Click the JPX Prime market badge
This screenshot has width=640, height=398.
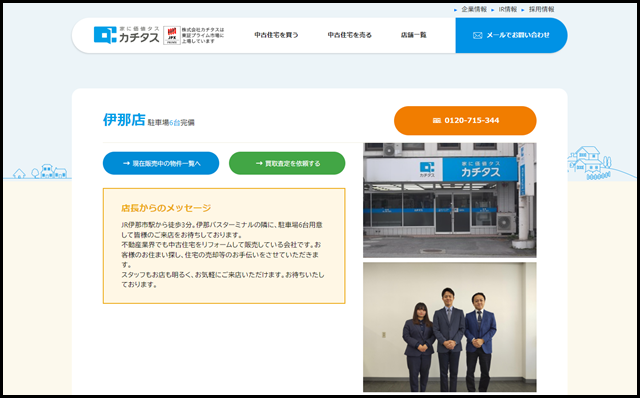coord(172,36)
